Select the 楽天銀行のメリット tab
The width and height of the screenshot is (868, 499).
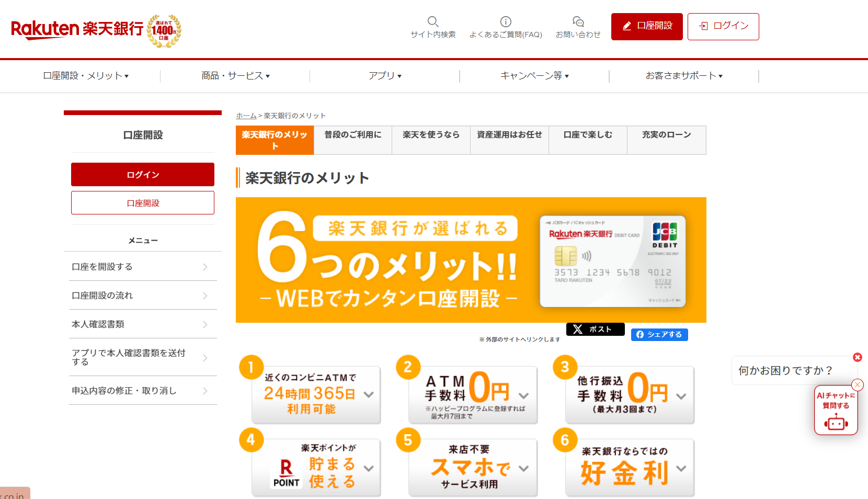pos(275,140)
